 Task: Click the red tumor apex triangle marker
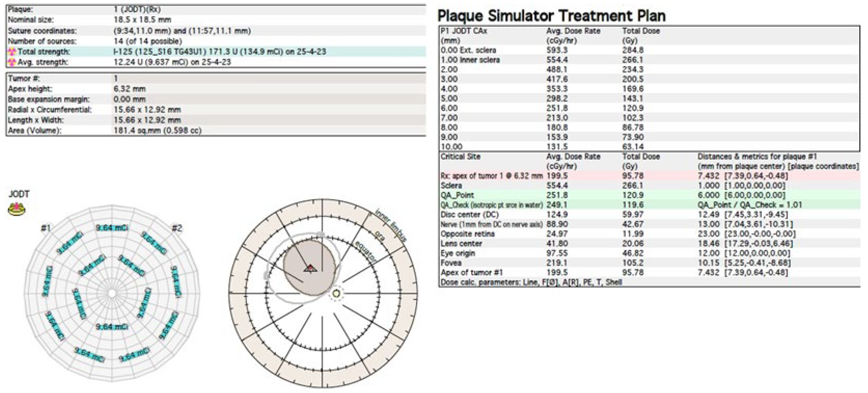click(310, 269)
